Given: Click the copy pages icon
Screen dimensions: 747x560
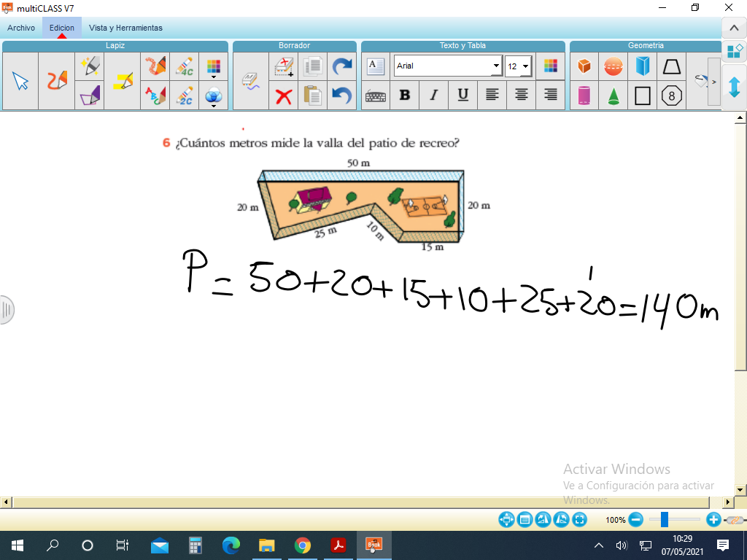Looking at the screenshot, I should click(312, 66).
